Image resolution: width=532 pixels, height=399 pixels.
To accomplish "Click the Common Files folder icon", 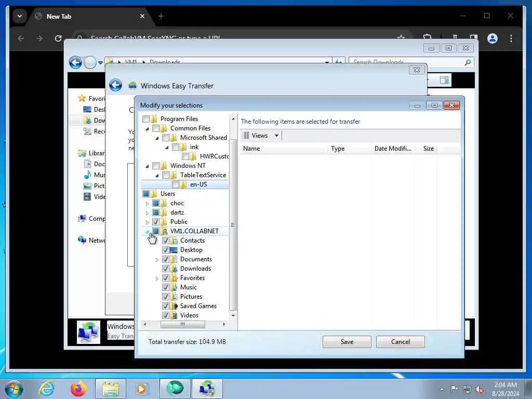I will (x=164, y=128).
